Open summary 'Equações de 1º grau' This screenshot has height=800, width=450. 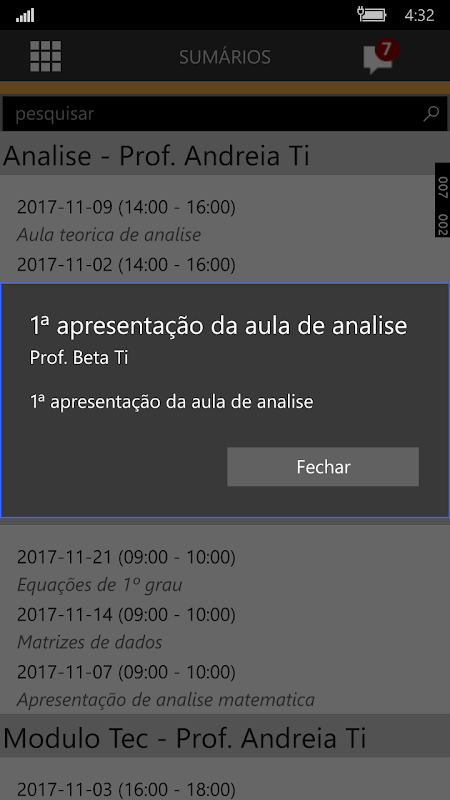pos(99,585)
